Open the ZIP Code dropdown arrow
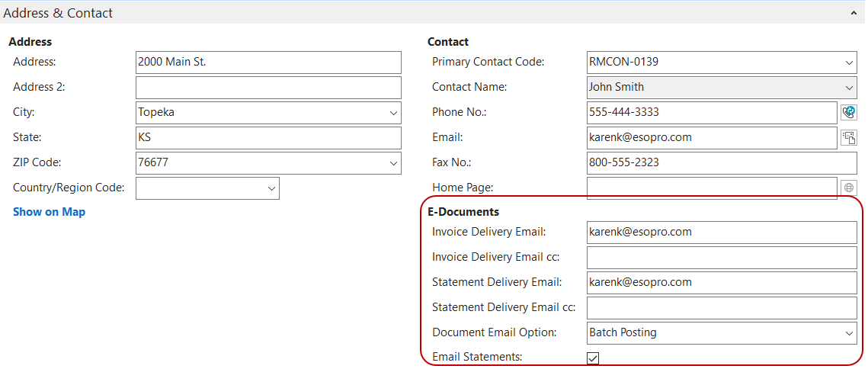 pyautogui.click(x=393, y=163)
